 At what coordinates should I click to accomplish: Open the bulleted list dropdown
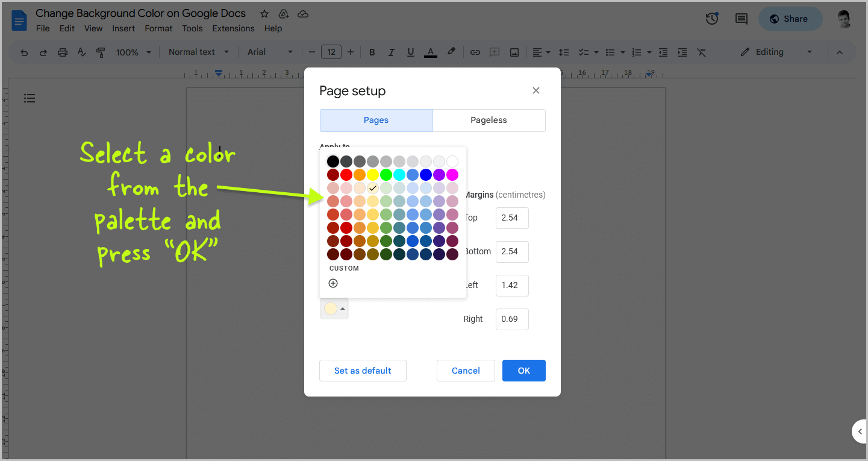614,52
